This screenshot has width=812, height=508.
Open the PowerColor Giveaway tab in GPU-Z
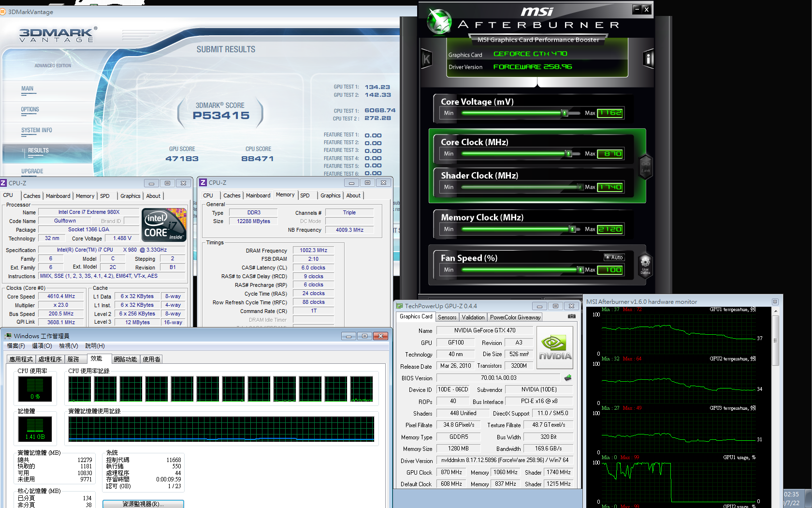point(515,317)
